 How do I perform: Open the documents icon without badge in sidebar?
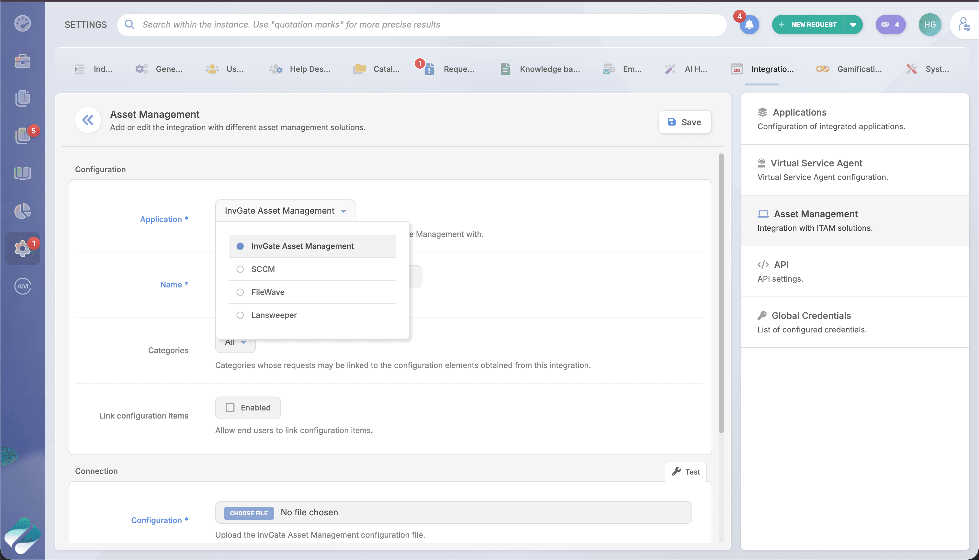(x=23, y=98)
